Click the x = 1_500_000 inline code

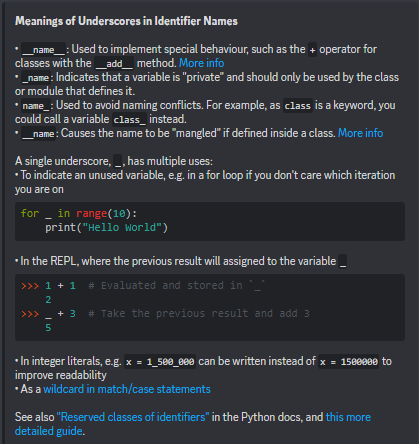coord(160,362)
